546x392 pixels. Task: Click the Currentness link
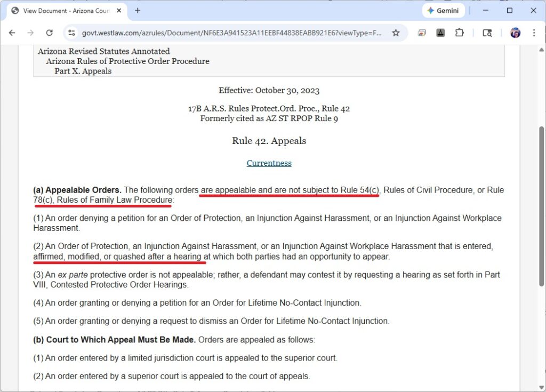pos(269,163)
